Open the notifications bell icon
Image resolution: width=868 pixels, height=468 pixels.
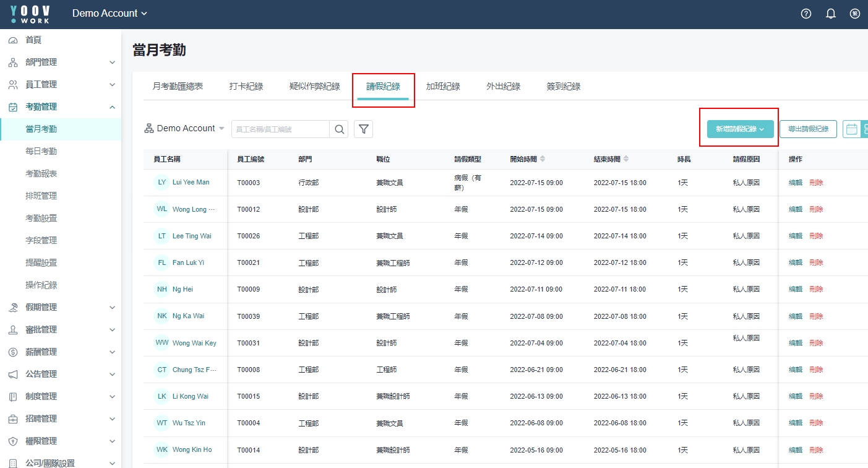(x=831, y=14)
